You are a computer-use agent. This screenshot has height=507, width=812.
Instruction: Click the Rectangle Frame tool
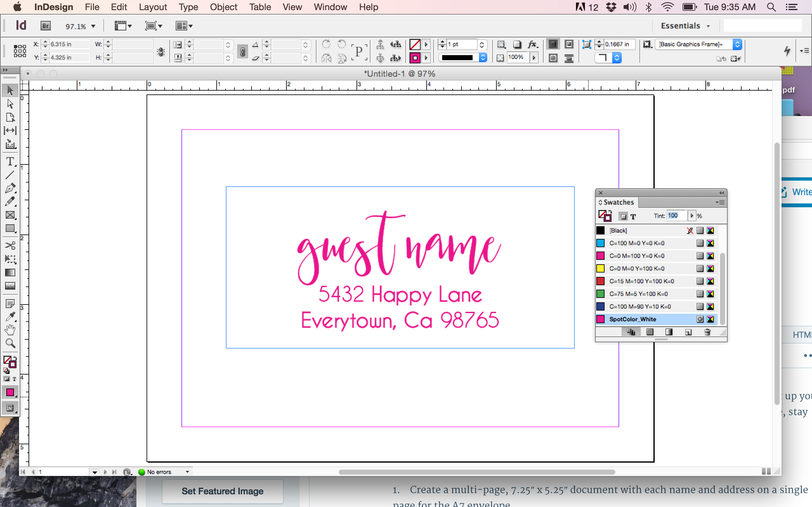[x=10, y=215]
